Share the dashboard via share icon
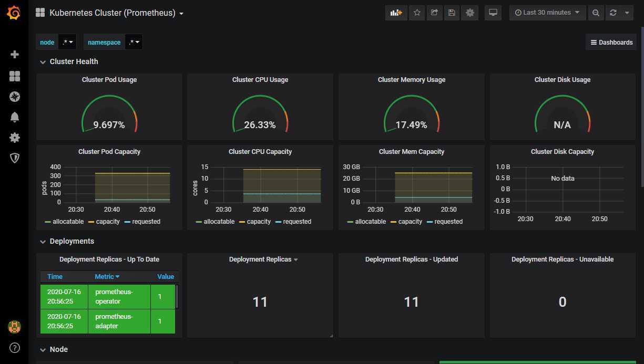This screenshot has height=364, width=644. click(x=434, y=13)
